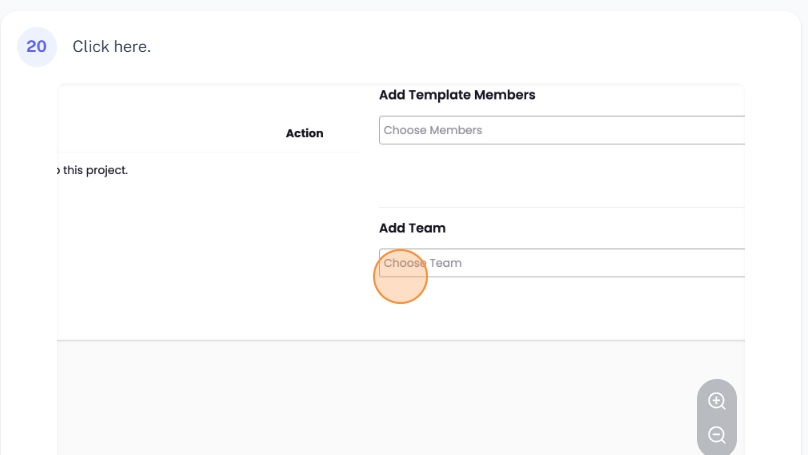
Task: Click the gray zoom control pill between icons
Action: [717, 418]
